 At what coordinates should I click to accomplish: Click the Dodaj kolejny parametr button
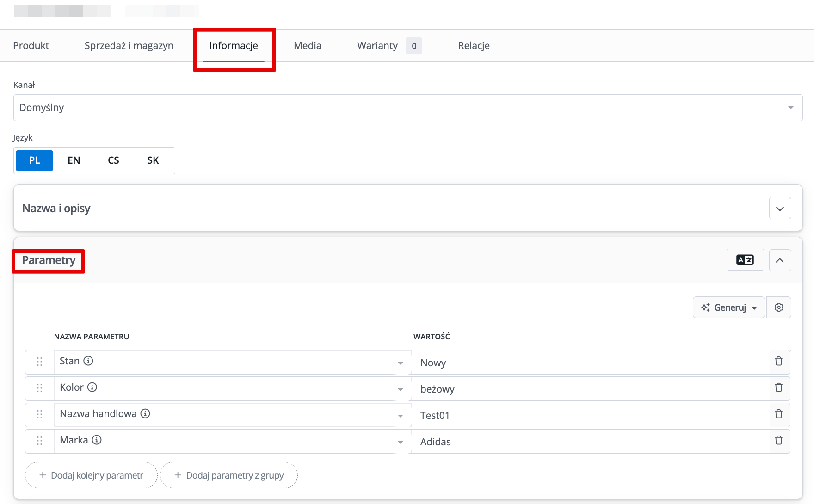tap(91, 475)
